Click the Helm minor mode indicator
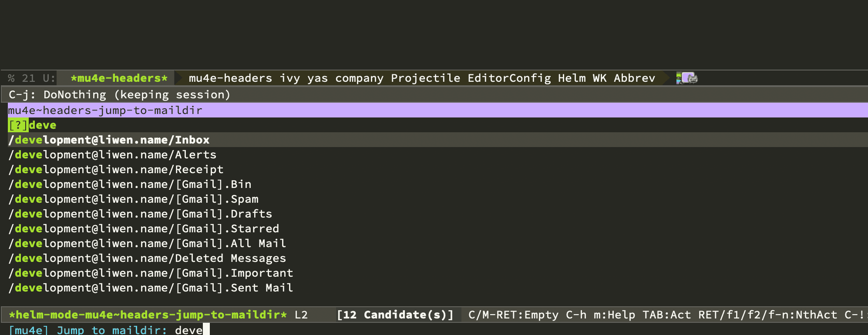 click(x=572, y=78)
